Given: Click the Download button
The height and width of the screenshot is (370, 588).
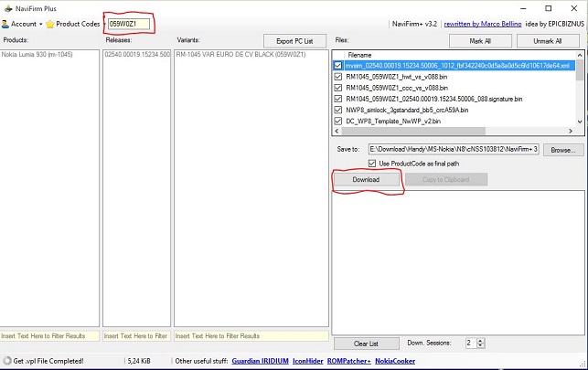Looking at the screenshot, I should pos(366,180).
